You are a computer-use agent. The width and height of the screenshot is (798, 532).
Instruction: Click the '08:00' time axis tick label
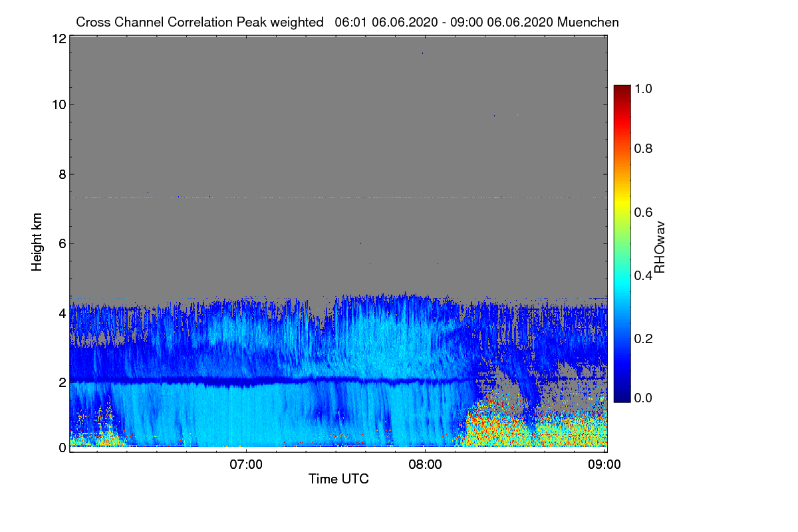click(x=425, y=464)
